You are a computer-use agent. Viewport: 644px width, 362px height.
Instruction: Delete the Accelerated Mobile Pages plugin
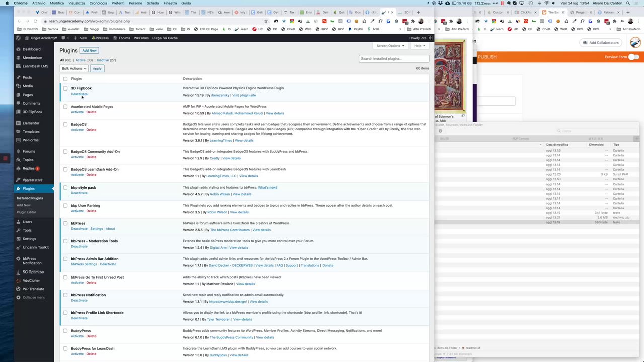pyautogui.click(x=91, y=112)
